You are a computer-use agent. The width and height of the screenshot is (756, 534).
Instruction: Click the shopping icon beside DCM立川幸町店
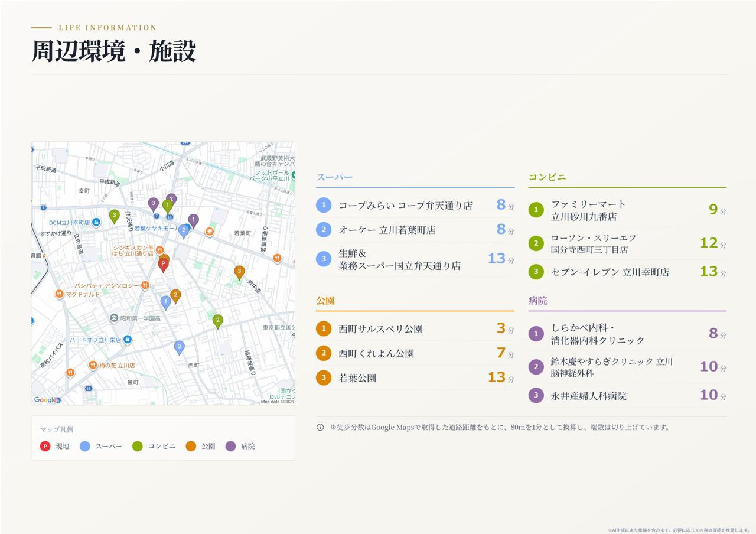pyautogui.click(x=96, y=223)
